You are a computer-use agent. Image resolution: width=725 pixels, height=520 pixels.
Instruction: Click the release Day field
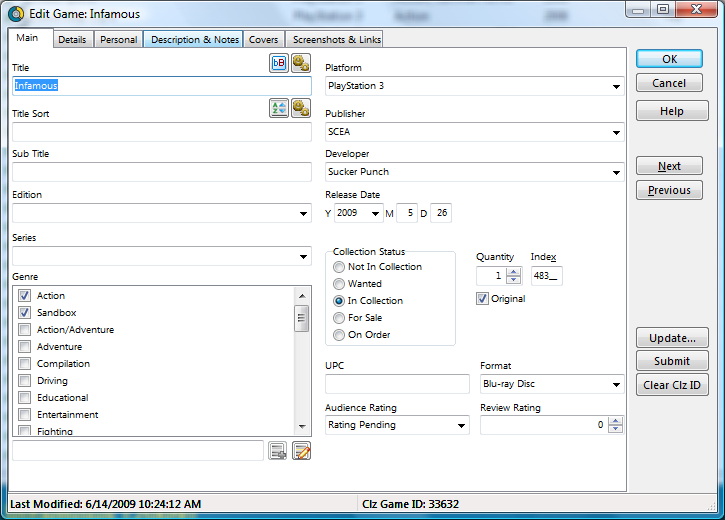pyautogui.click(x=441, y=213)
